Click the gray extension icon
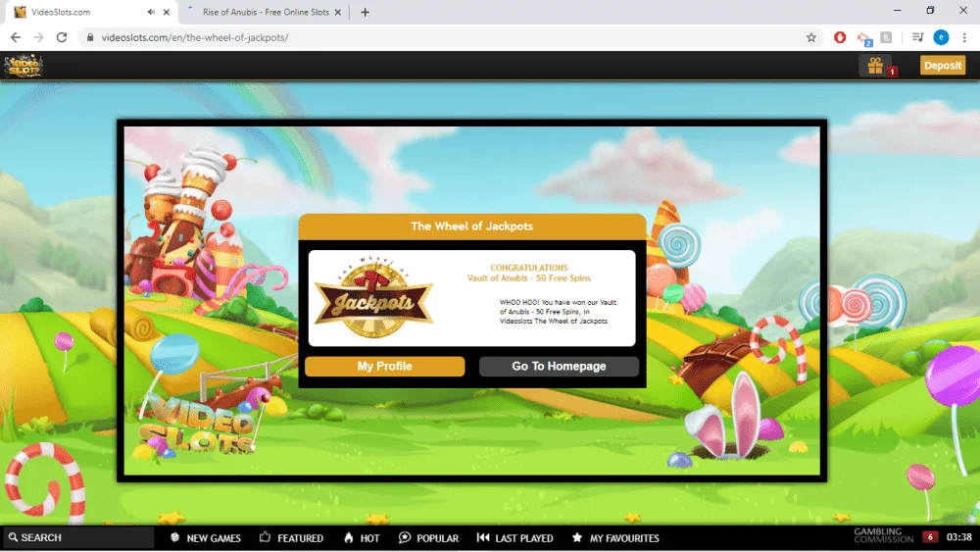The width and height of the screenshot is (980, 552). pos(886,37)
